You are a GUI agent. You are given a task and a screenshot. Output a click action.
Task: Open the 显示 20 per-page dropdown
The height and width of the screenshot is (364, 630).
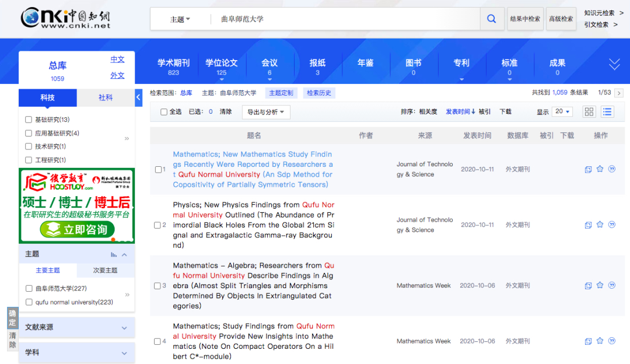(561, 111)
